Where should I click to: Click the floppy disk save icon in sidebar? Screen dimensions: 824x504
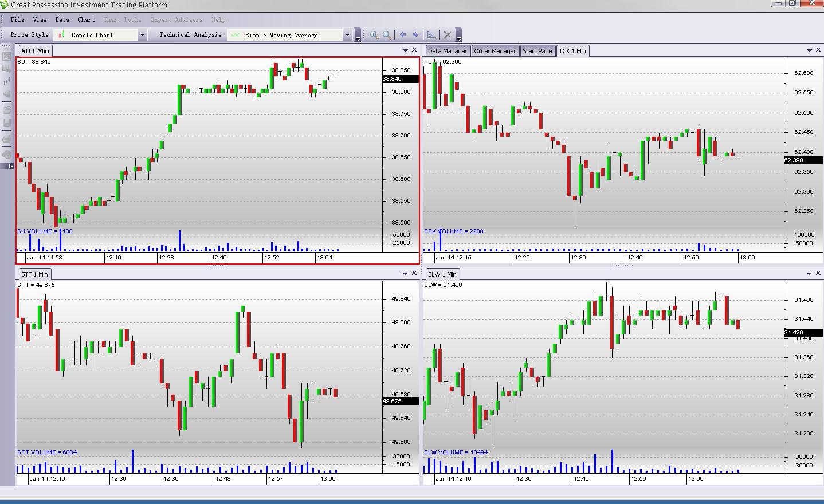coord(7,123)
